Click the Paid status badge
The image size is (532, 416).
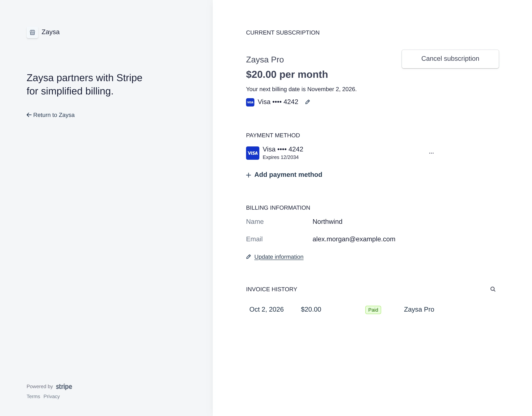coord(373,310)
